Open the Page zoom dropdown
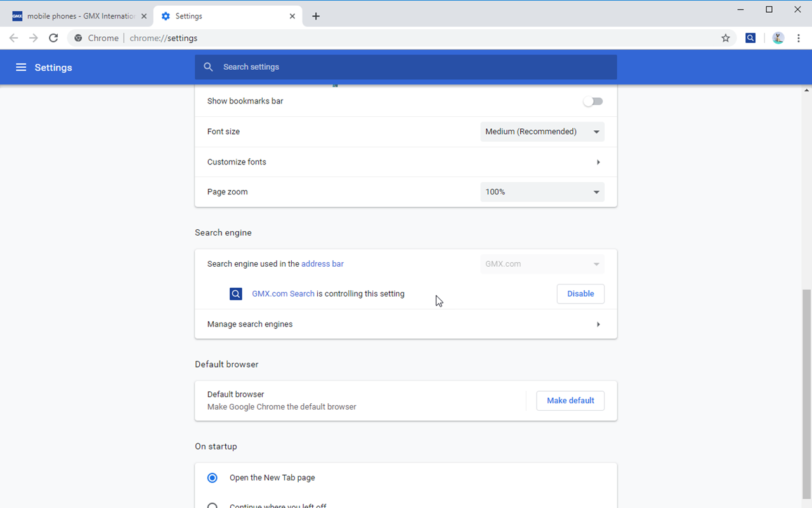Image resolution: width=812 pixels, height=508 pixels. click(x=542, y=192)
